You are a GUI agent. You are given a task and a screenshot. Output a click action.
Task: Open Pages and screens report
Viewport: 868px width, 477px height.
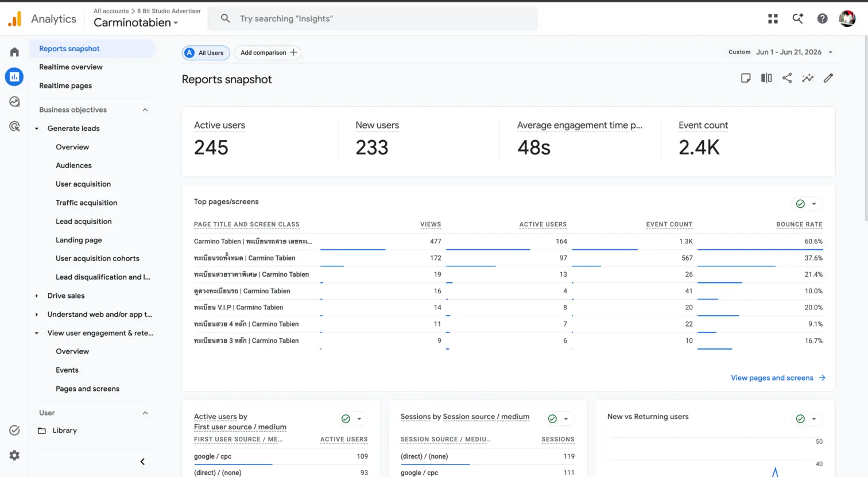(87, 389)
